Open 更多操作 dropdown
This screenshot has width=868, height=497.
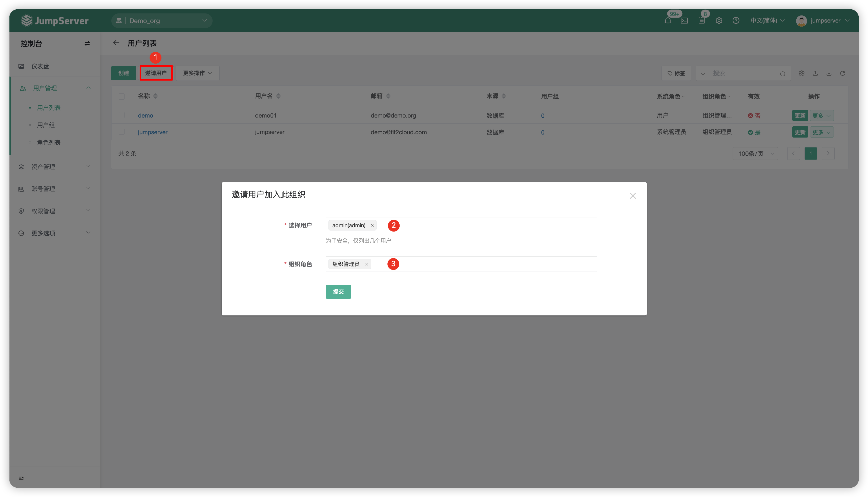197,73
